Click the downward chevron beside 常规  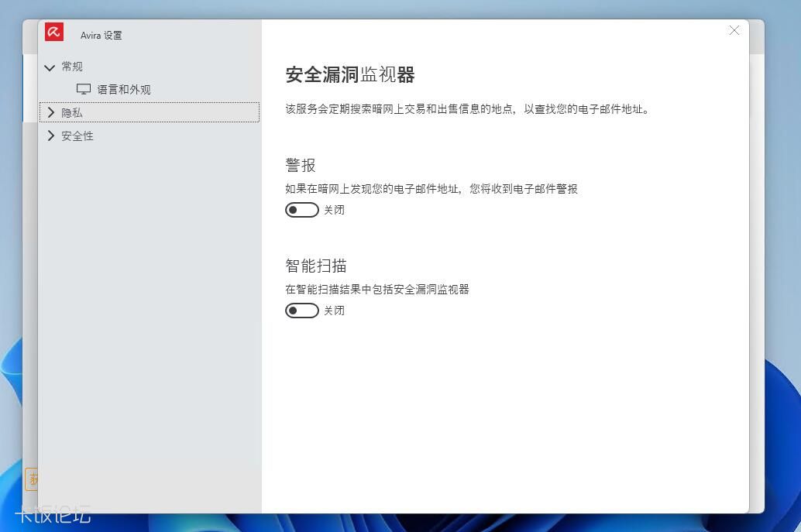pyautogui.click(x=50, y=67)
